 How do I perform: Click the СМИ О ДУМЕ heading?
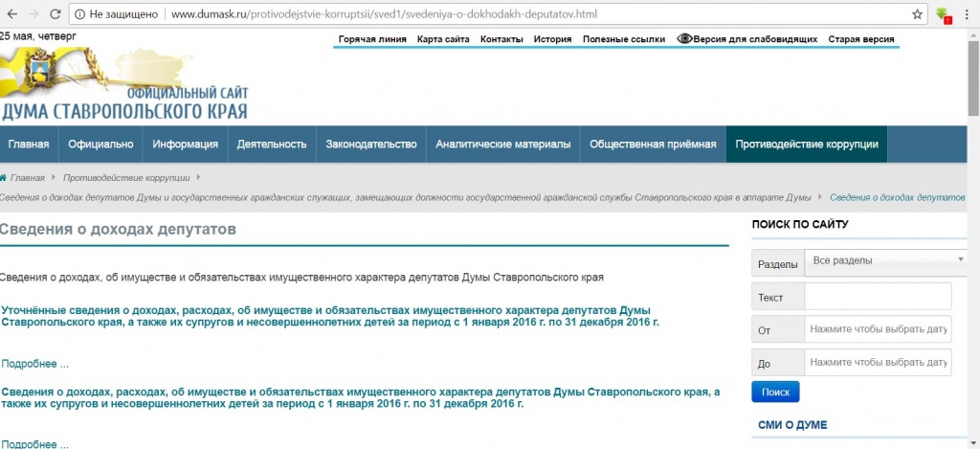(791, 425)
